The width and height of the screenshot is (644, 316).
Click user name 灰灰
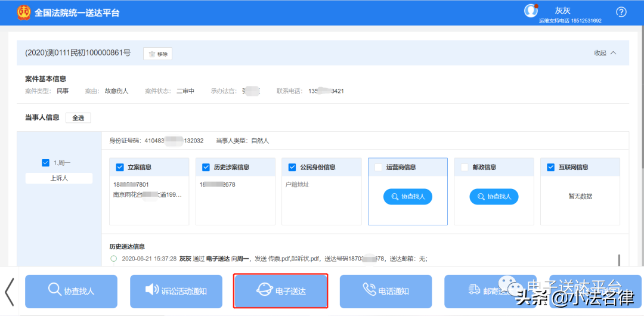click(x=562, y=11)
